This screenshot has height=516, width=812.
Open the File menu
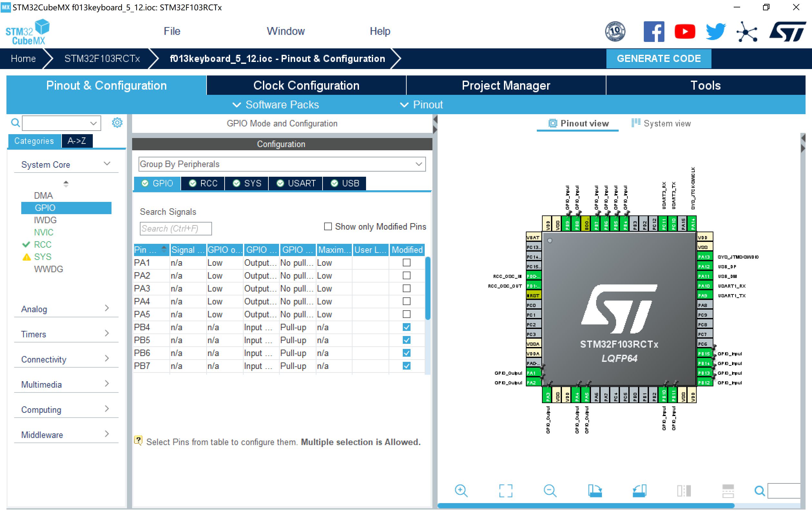point(172,31)
